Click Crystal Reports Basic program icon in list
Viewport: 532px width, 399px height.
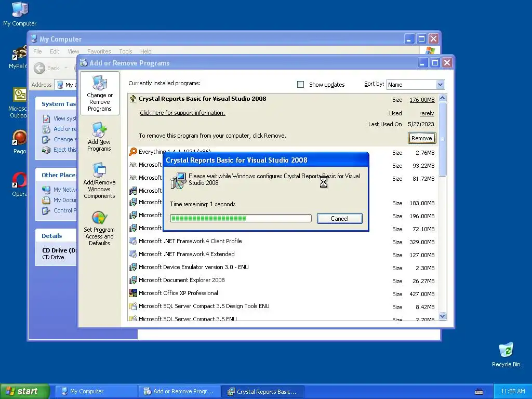pos(133,99)
